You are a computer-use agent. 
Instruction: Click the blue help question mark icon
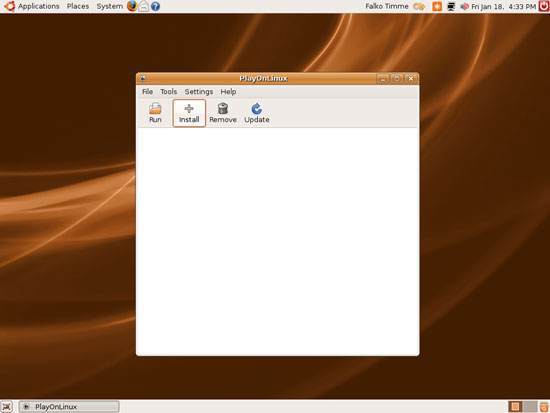click(155, 6)
